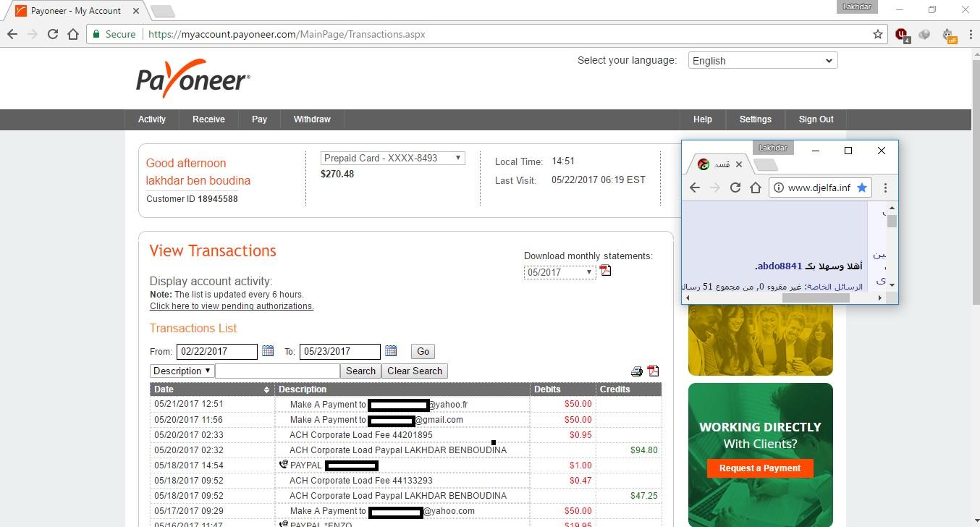Click the Request a Payment button
Viewport: 980px width, 527px height.
point(760,468)
